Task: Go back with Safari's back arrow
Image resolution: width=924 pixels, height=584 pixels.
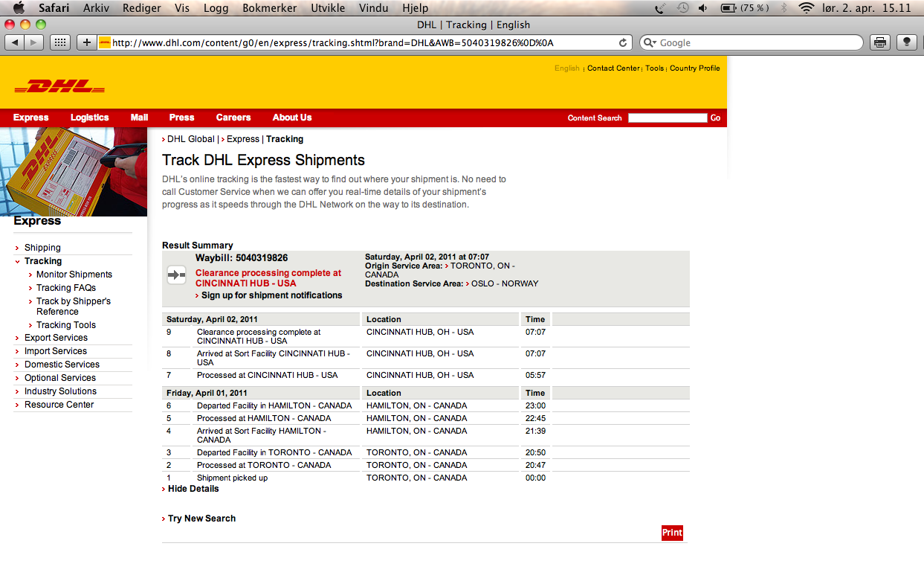Action: pyautogui.click(x=14, y=42)
